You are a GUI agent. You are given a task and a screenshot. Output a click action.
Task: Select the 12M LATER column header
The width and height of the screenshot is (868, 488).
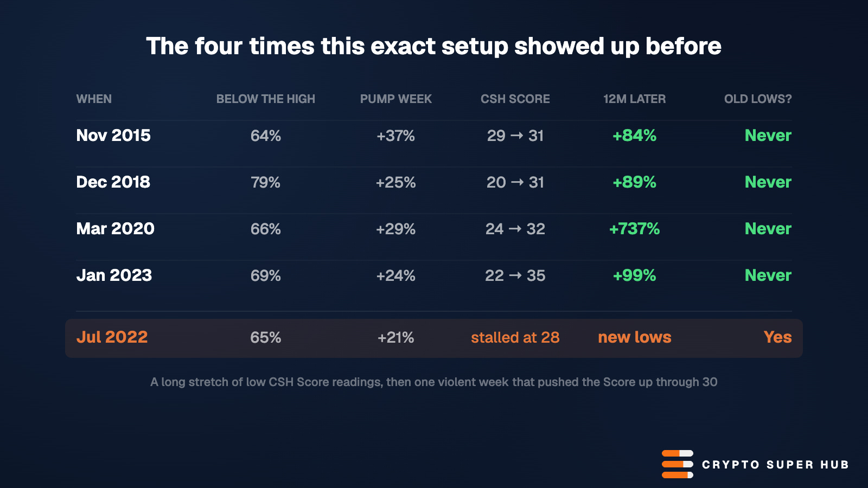[x=635, y=99]
